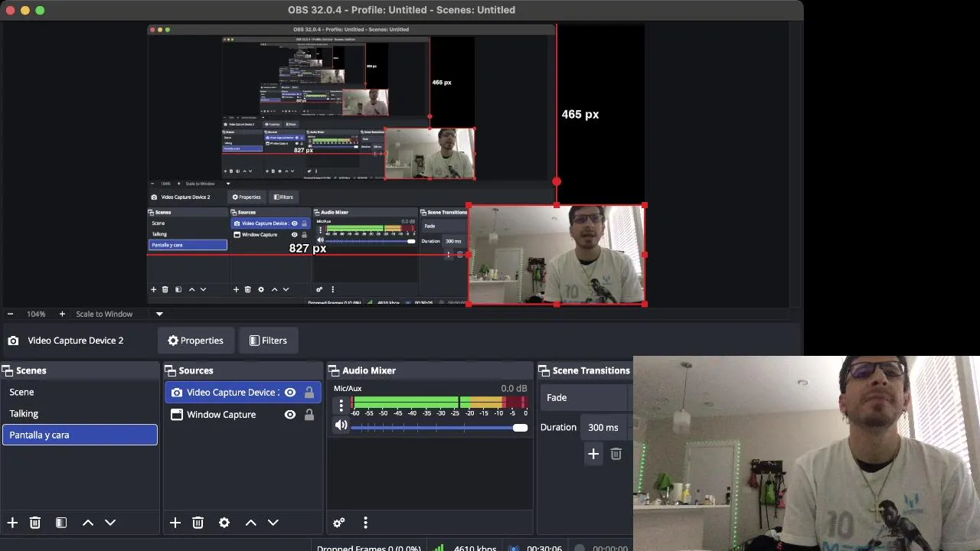The height and width of the screenshot is (551, 980).
Task: Click the Dropped Frames status bar entry
Action: 369,548
